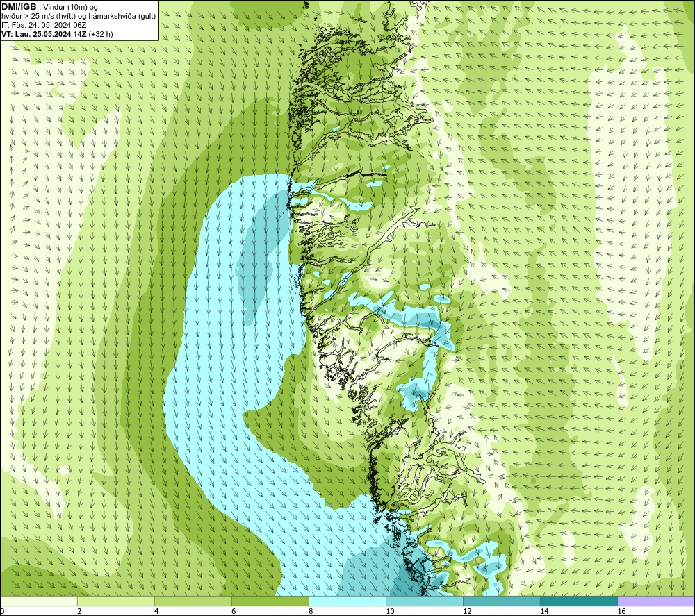Click the scale label "10"
The image size is (695, 616).
(390, 612)
